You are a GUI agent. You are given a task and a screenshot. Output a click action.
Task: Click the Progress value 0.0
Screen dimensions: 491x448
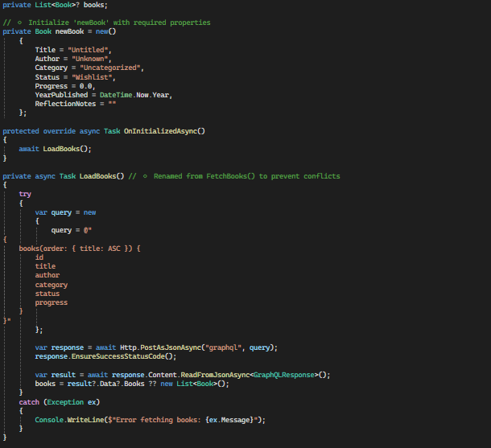85,86
